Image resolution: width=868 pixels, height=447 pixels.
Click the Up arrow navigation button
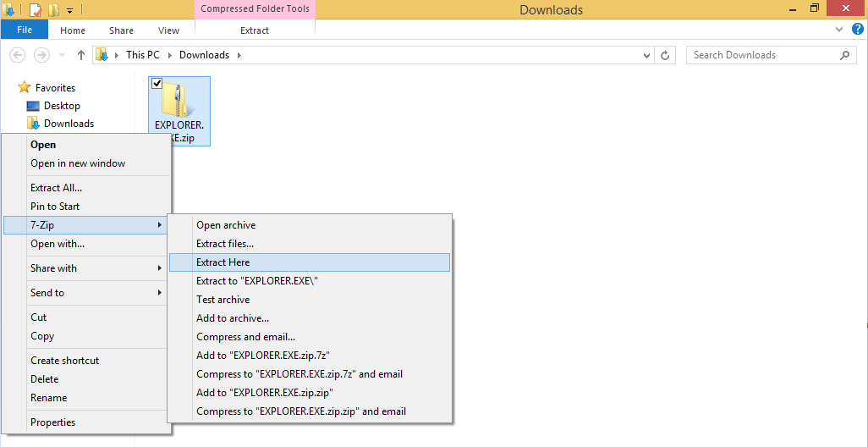click(81, 55)
